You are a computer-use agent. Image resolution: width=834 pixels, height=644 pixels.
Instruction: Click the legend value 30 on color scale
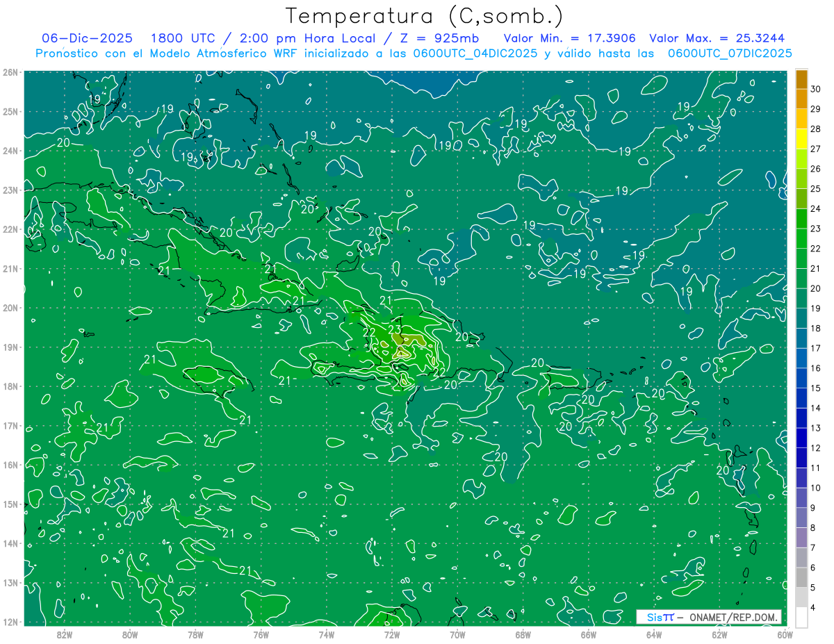[816, 89]
